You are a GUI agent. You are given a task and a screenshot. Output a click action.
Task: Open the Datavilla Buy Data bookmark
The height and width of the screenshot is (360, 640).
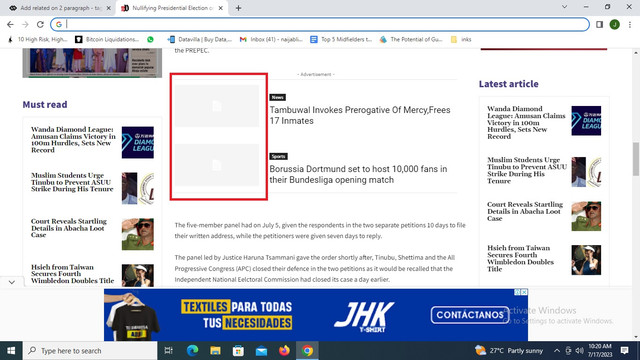pyautogui.click(x=200, y=40)
